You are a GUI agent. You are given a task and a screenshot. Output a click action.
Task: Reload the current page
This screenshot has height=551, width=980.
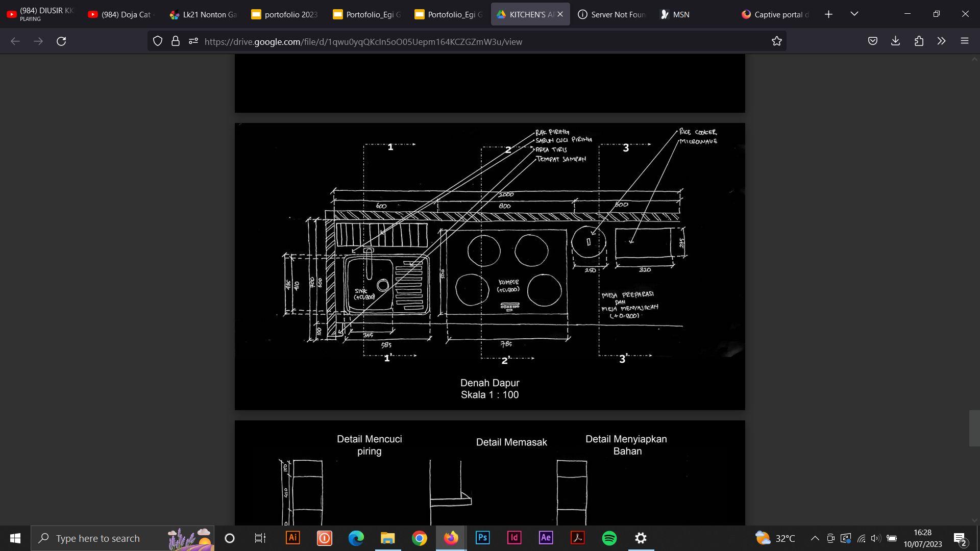pyautogui.click(x=61, y=41)
